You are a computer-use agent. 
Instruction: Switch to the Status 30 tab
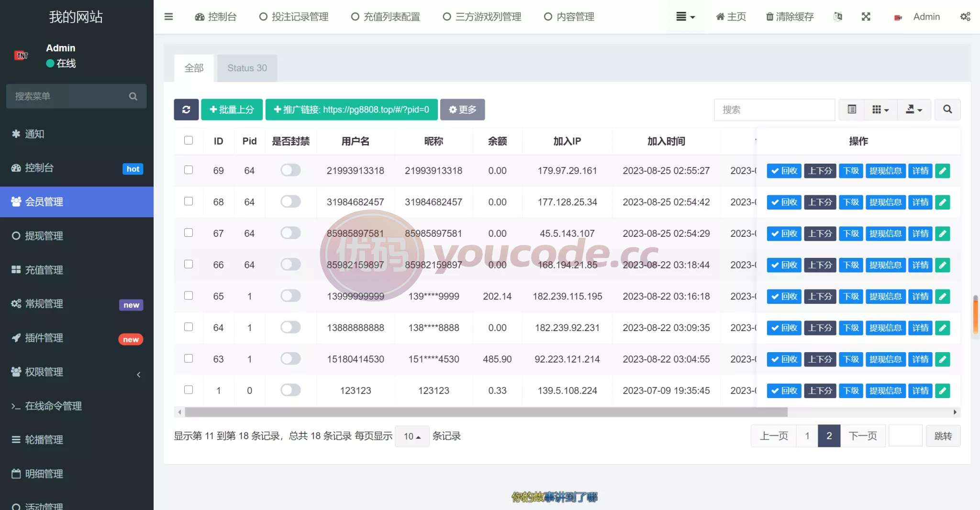[x=247, y=68]
